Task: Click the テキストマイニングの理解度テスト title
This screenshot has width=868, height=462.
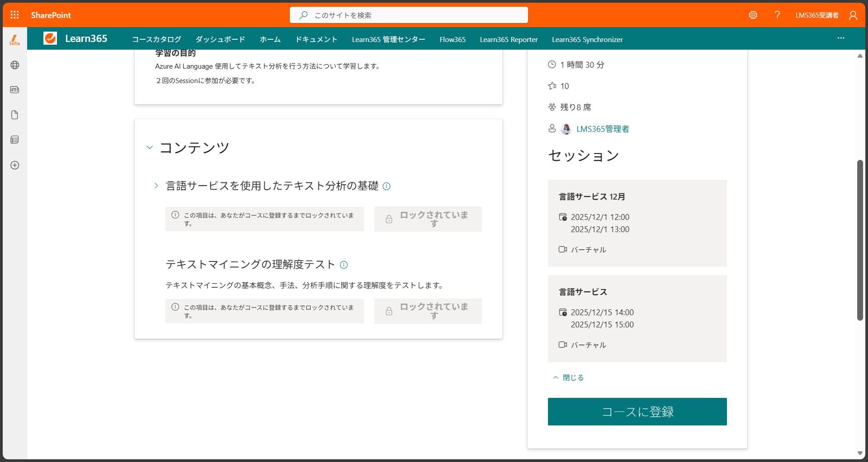Action: click(250, 264)
